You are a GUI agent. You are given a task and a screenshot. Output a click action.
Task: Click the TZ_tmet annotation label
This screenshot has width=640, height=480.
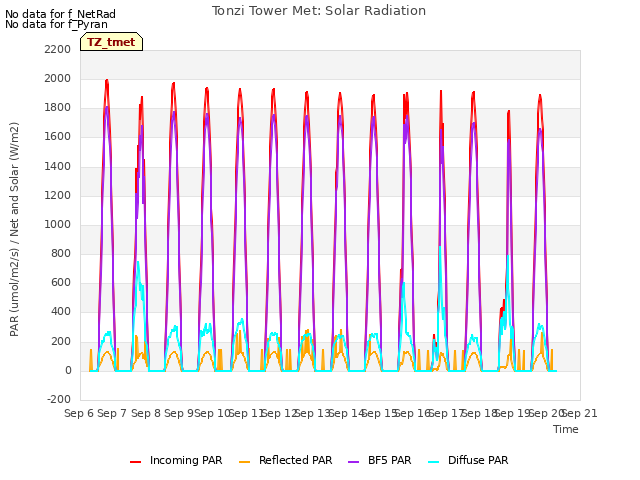coord(111,42)
